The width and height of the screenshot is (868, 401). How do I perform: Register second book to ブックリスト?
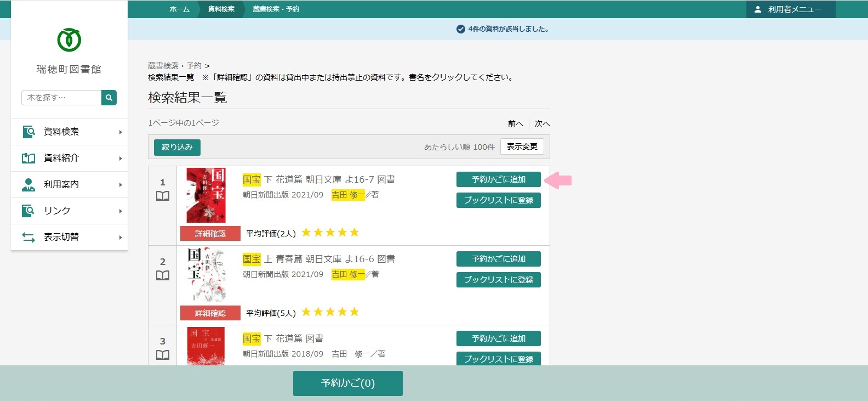click(x=498, y=280)
